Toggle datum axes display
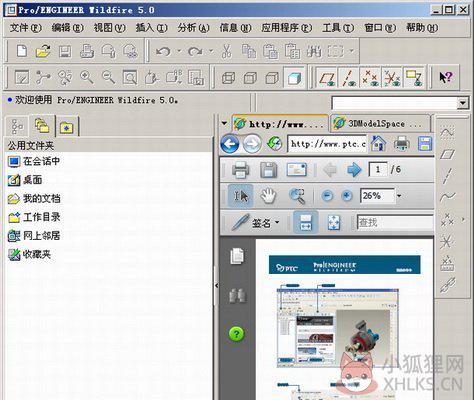474x400 pixels. [x=348, y=78]
